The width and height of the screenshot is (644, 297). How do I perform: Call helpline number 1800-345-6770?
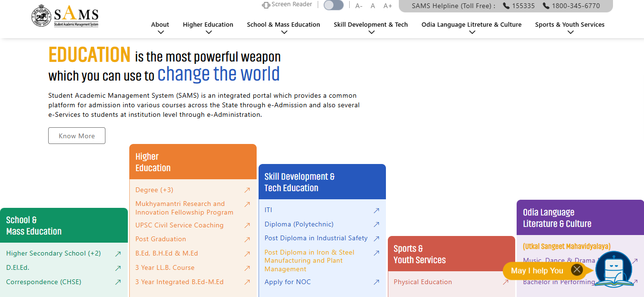[576, 6]
